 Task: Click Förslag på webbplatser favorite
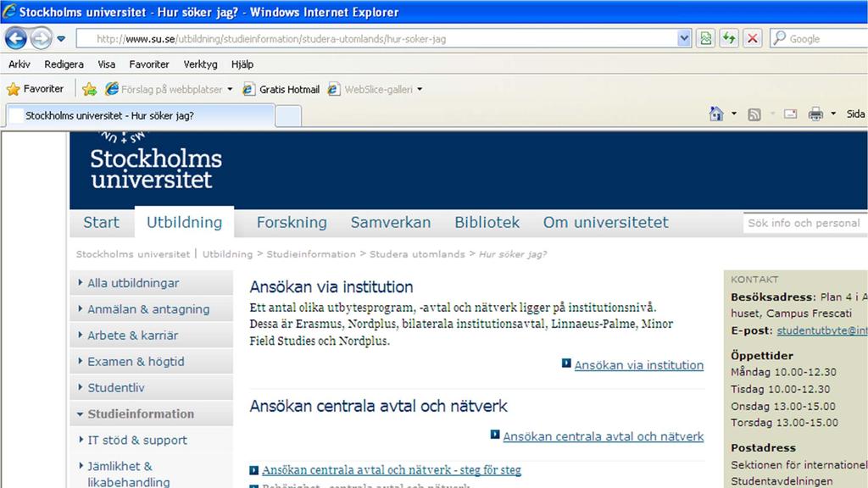164,89
